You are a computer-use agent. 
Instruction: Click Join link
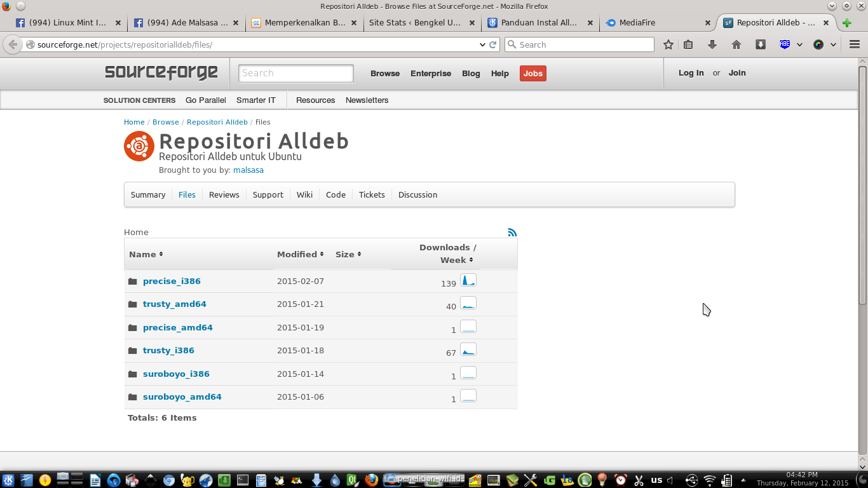point(737,73)
